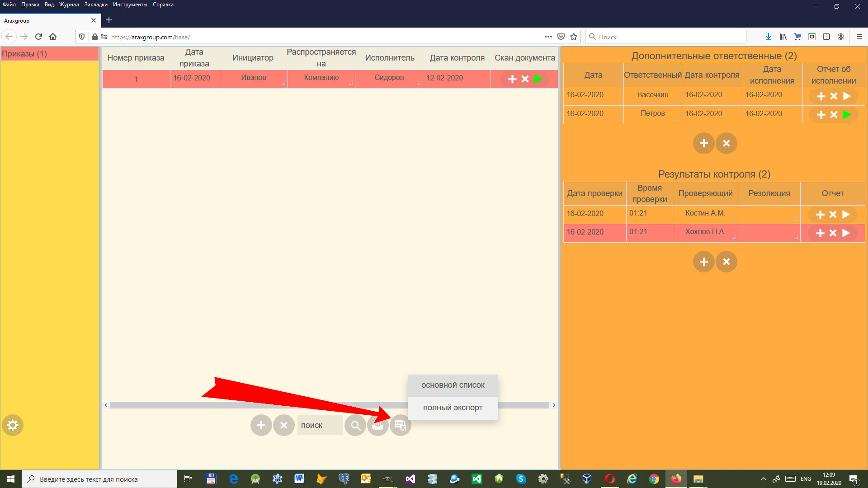Screen dimensions: 868x488
Task: Click the horizontal scrollbar at bottom
Action: click(330, 405)
